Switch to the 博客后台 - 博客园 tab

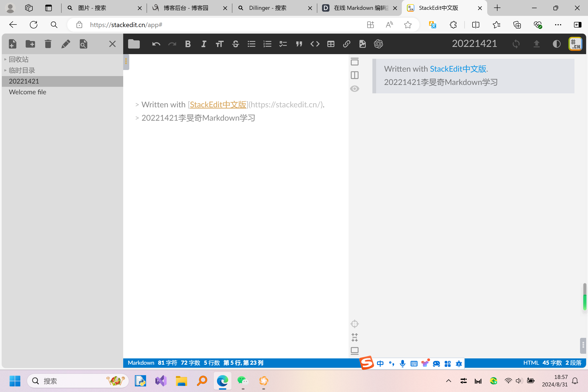(x=189, y=8)
